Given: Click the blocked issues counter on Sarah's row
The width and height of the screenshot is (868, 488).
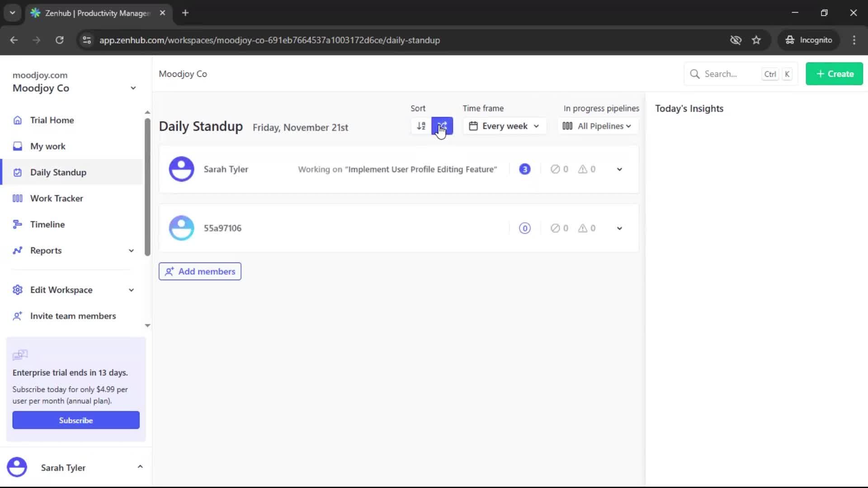Looking at the screenshot, I should click(x=560, y=169).
